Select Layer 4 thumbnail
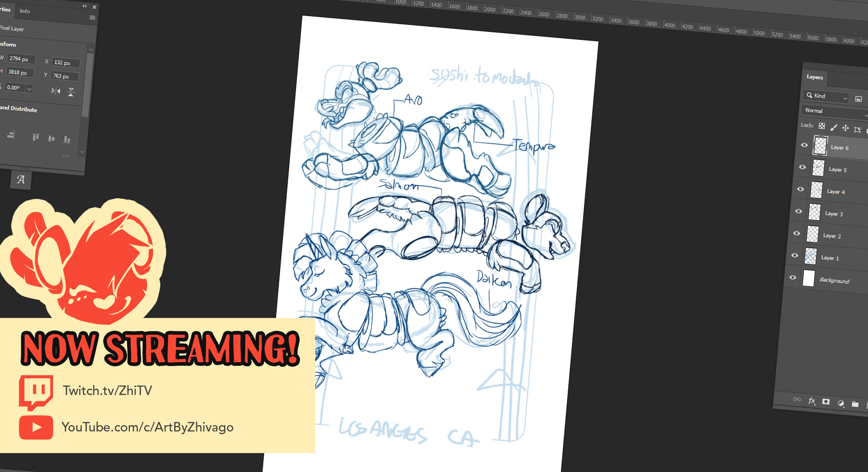This screenshot has width=868, height=472. click(816, 190)
